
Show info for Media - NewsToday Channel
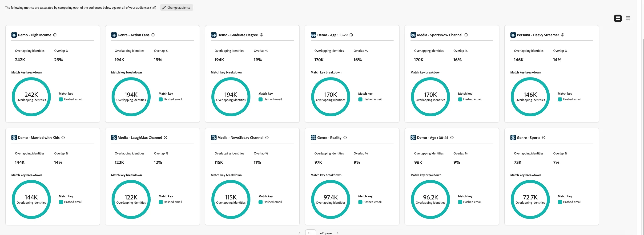267,138
